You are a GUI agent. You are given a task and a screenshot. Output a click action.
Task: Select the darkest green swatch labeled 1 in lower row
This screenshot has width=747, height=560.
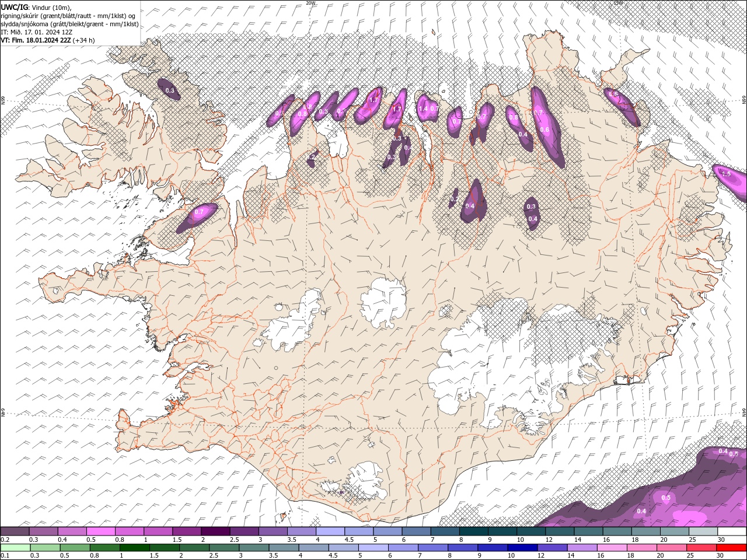point(135,548)
